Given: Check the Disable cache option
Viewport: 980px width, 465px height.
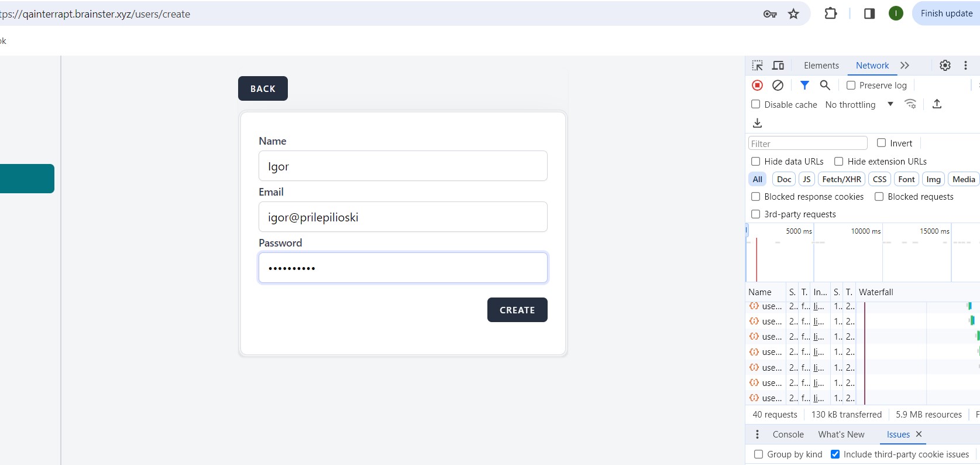Looking at the screenshot, I should tap(756, 104).
